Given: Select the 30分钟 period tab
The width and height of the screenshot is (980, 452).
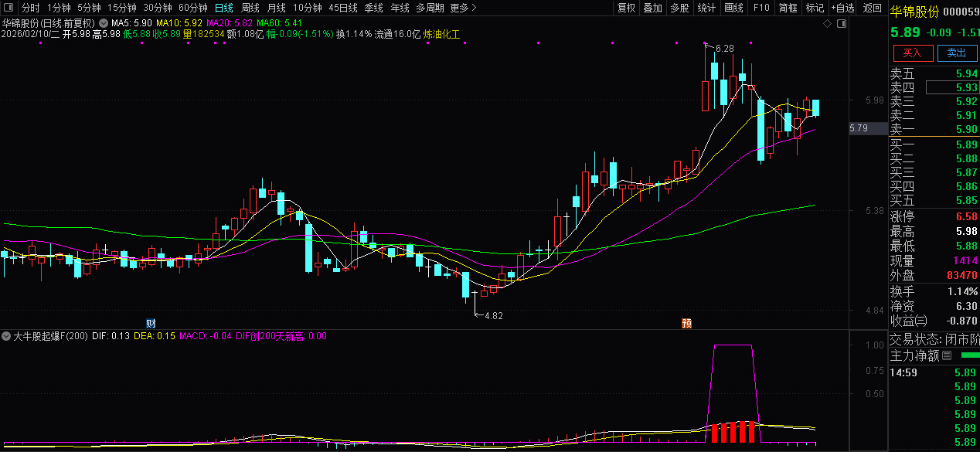Looking at the screenshot, I should pyautogui.click(x=158, y=8).
